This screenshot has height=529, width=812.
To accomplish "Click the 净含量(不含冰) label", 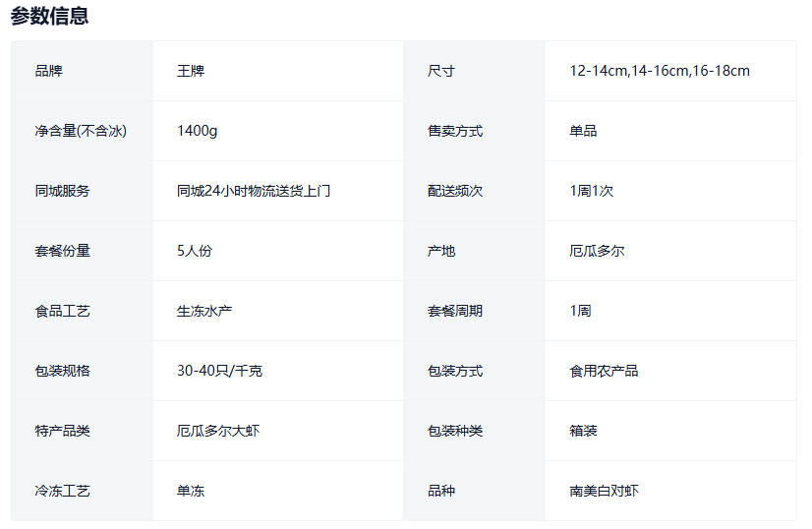I will pyautogui.click(x=81, y=131).
